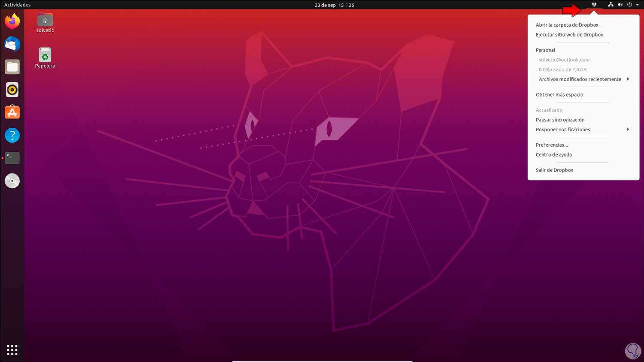This screenshot has height=362, width=644.
Task: Click Actividades in the top bar
Action: [x=17, y=5]
